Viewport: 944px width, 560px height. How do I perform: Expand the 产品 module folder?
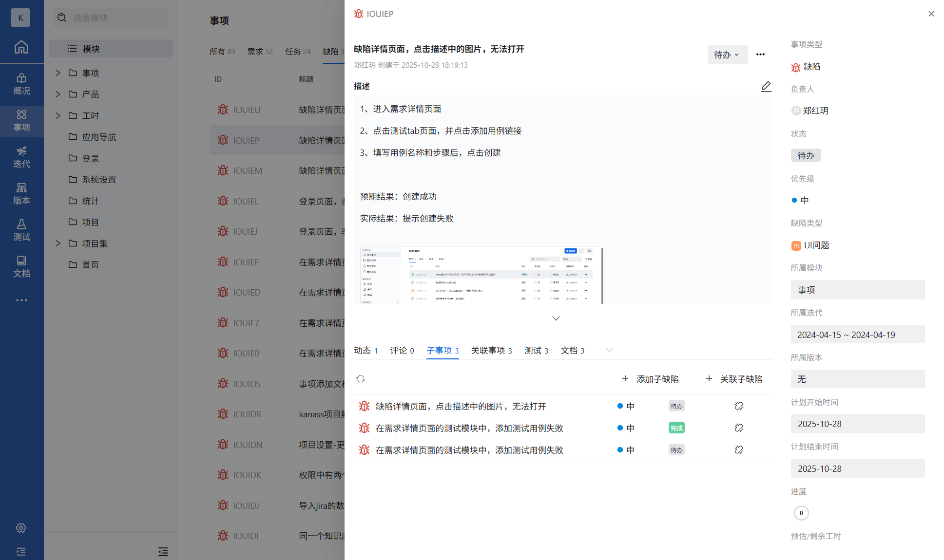(58, 94)
